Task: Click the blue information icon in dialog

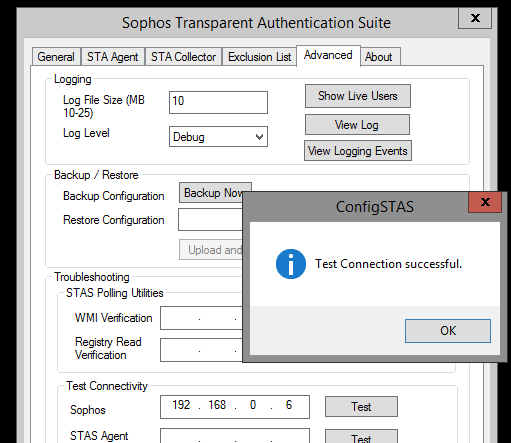Action: click(291, 264)
